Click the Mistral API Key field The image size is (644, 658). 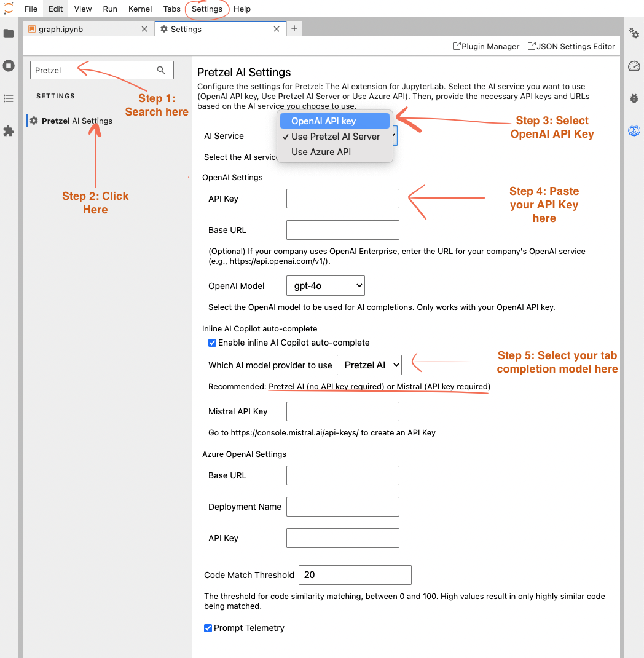tap(342, 411)
